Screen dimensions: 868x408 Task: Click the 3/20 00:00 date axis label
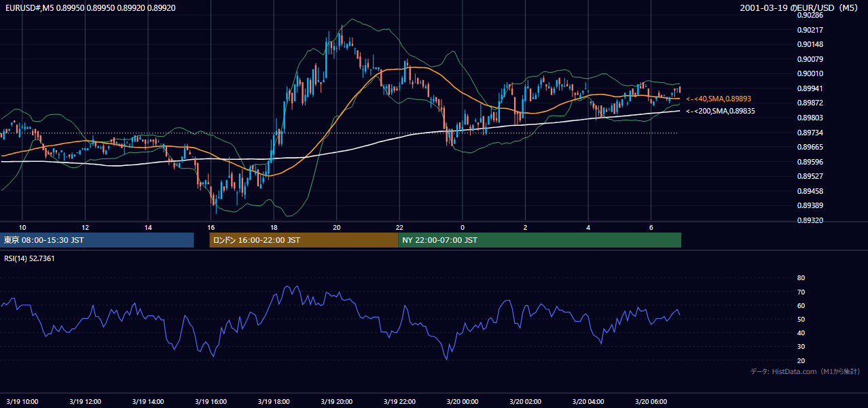463,401
